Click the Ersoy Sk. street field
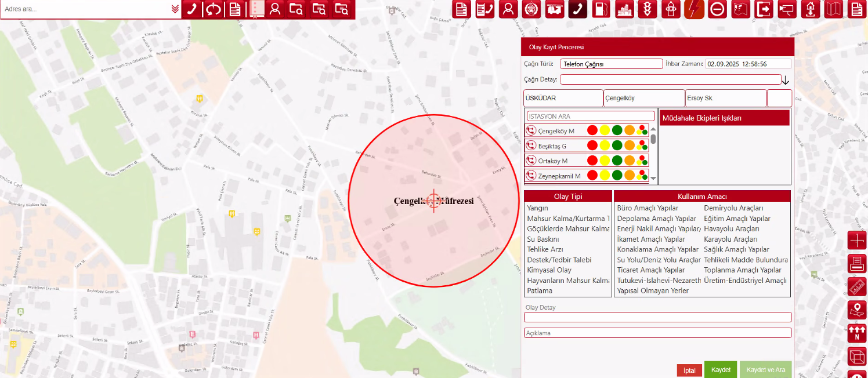 726,98
